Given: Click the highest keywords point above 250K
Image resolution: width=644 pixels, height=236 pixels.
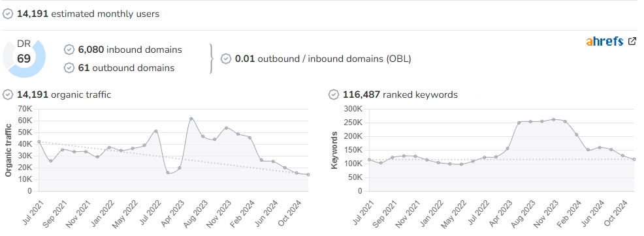Looking at the screenshot, I should pos(553,120).
